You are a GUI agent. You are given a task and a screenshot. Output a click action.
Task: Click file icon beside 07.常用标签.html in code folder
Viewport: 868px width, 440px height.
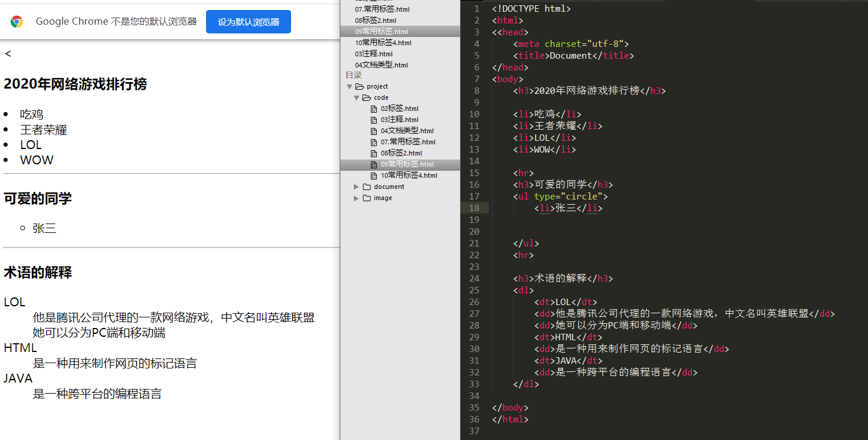[374, 142]
